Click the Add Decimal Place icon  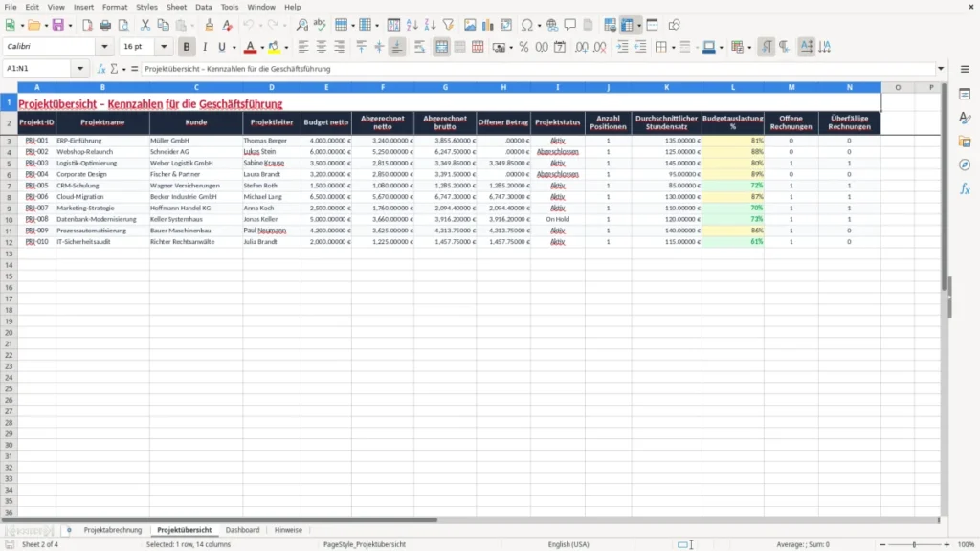581,47
